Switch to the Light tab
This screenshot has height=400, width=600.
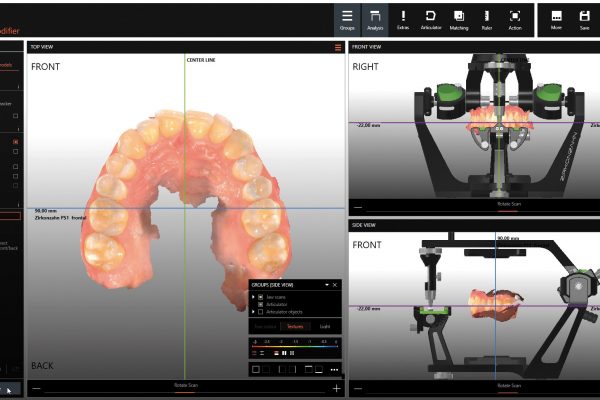click(x=324, y=326)
